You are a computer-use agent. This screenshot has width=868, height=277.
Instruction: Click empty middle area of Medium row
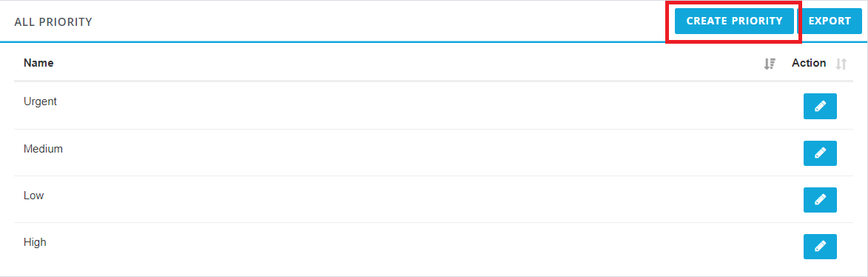[421, 153]
